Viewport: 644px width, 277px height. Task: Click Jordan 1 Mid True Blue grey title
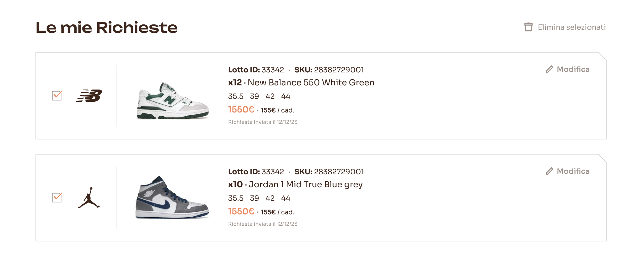click(305, 185)
